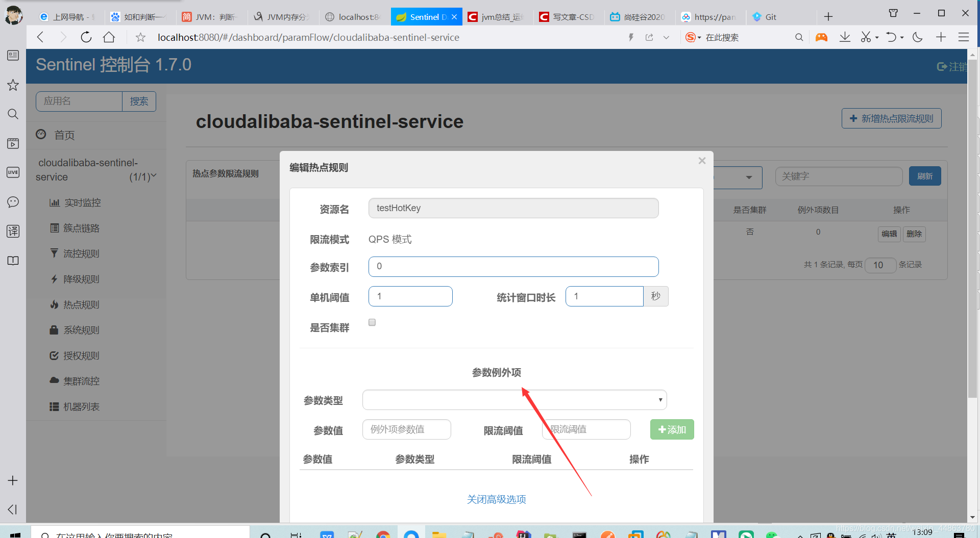
Task: Open 实时监控 in the sidebar
Action: (76, 202)
